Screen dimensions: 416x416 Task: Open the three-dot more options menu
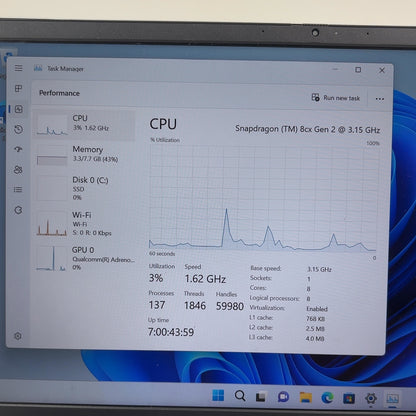[380, 99]
